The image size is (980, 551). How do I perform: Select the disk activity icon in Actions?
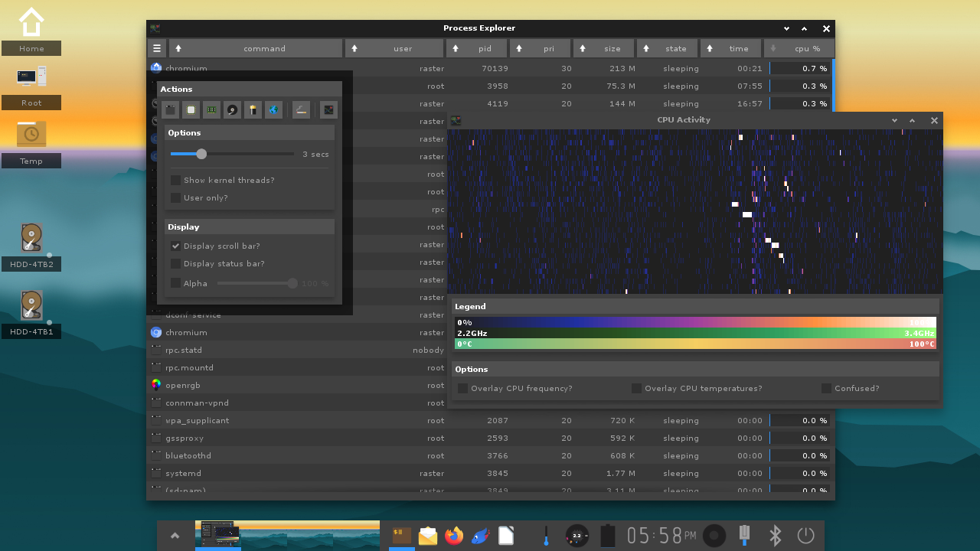tap(232, 109)
